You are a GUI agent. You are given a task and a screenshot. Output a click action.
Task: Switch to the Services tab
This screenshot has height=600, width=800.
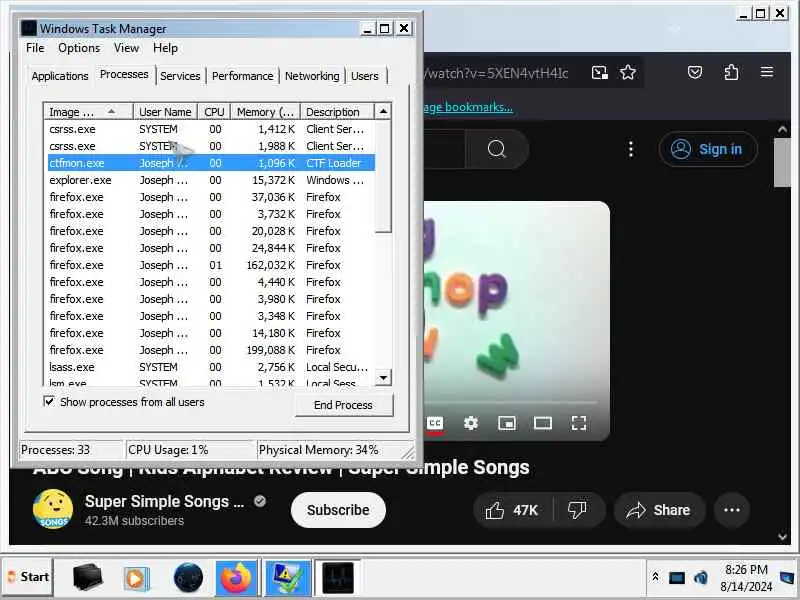tap(180, 76)
